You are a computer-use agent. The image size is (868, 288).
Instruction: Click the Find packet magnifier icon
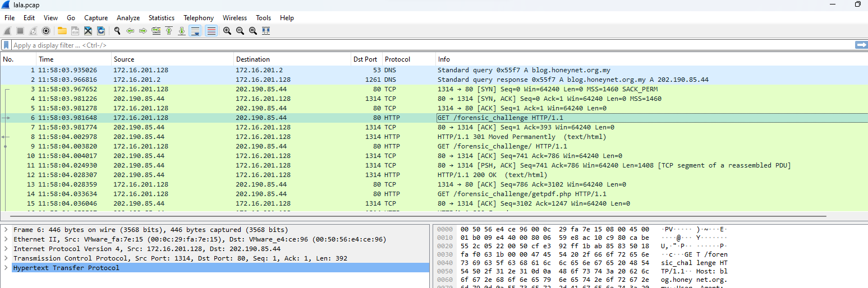[117, 31]
